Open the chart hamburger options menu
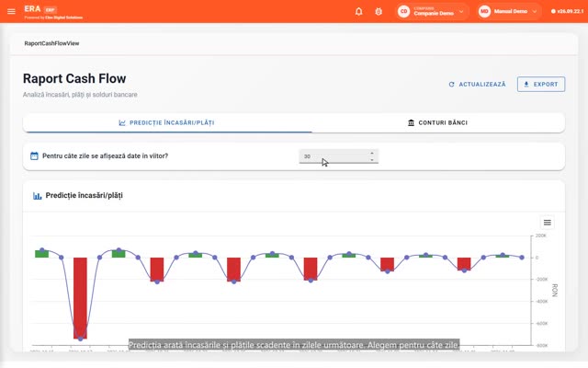 pyautogui.click(x=548, y=223)
